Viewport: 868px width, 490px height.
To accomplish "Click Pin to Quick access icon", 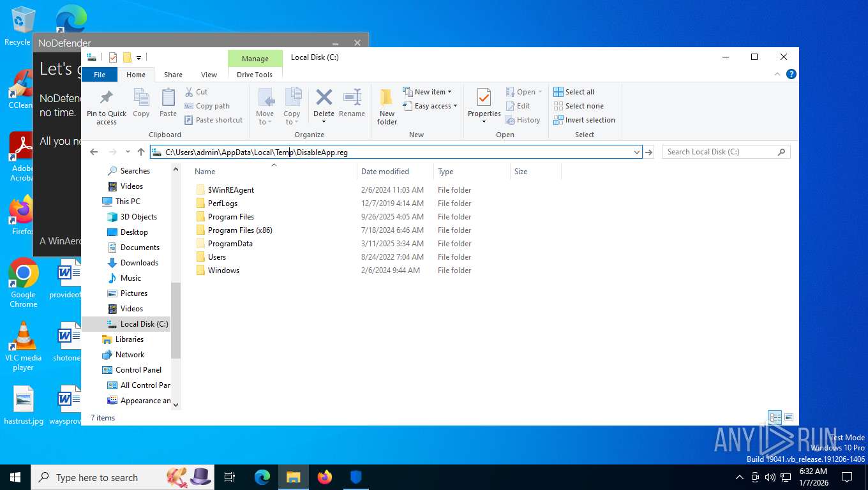I will (x=107, y=98).
